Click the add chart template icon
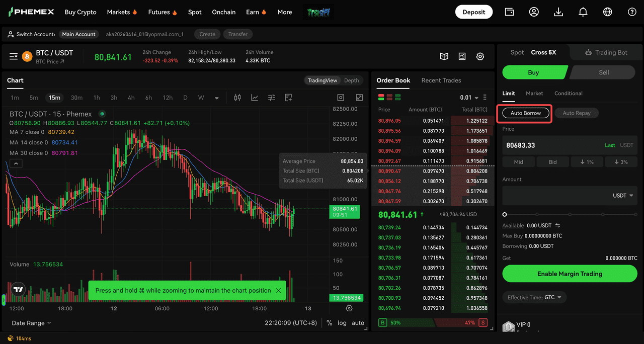The image size is (644, 344). click(288, 98)
